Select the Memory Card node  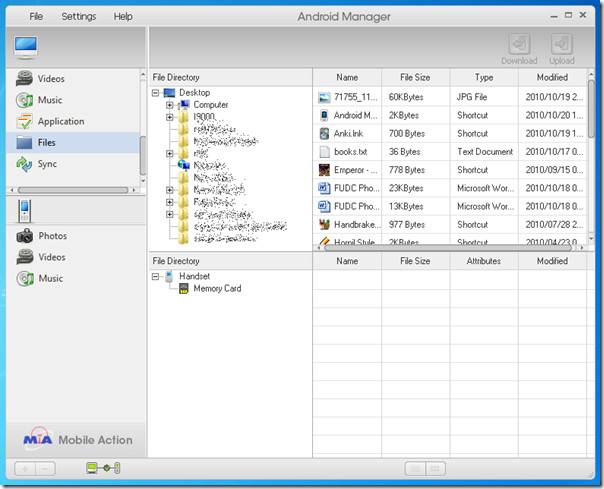point(210,289)
